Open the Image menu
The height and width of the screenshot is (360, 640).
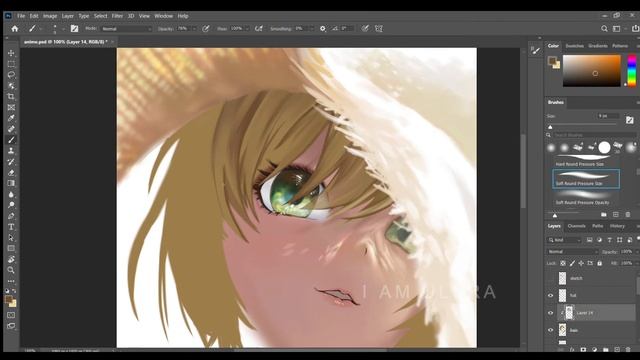click(50, 16)
